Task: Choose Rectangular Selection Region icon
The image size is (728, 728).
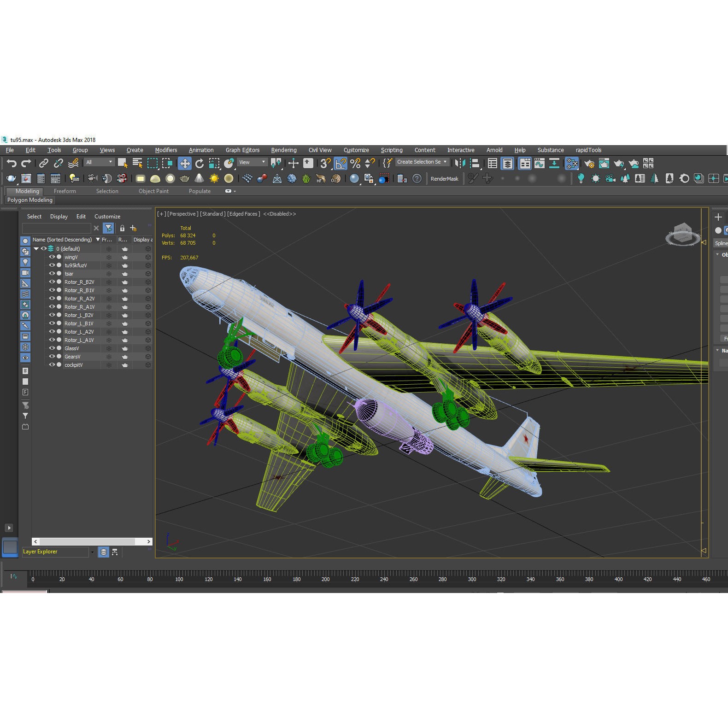Action: point(152,163)
